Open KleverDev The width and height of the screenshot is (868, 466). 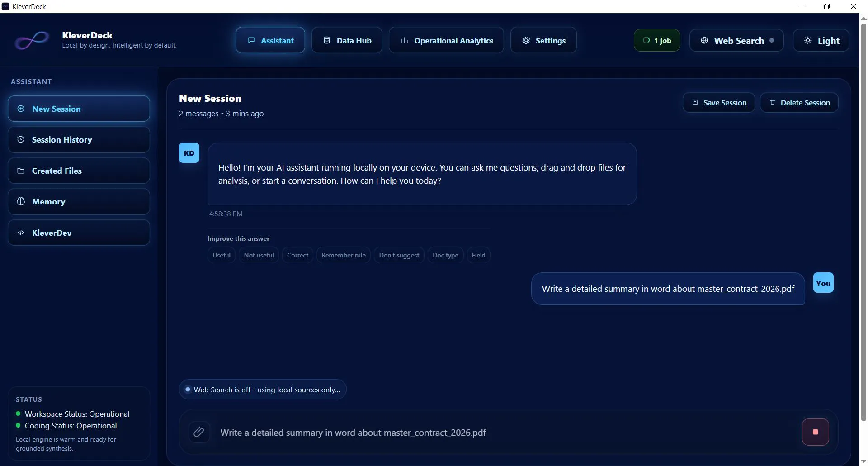(x=79, y=233)
